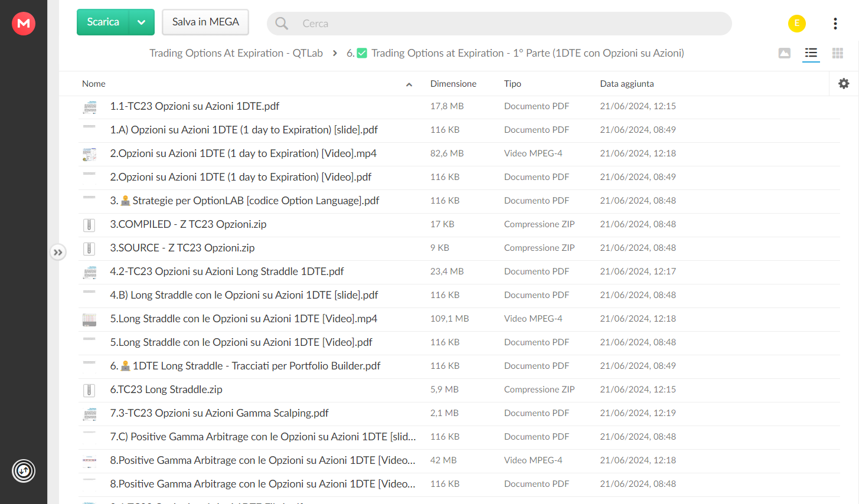Toggle Nome column sort arrow
859x504 pixels.
[x=409, y=84]
